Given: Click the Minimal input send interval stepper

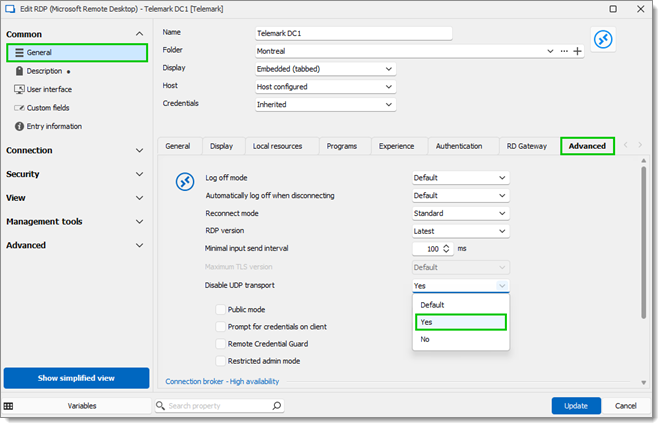Looking at the screenshot, I should tap(446, 249).
